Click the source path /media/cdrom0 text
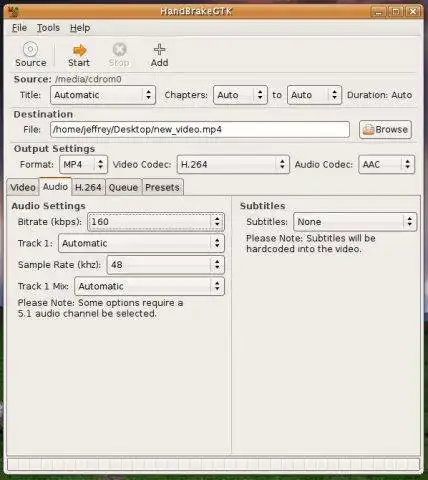The image size is (428, 480). click(x=88, y=79)
